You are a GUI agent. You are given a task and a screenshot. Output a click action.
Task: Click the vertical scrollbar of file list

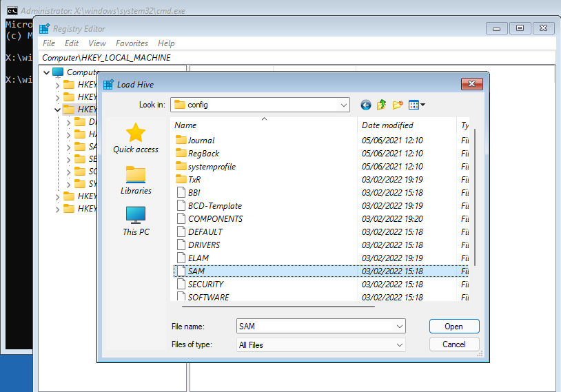(475, 198)
